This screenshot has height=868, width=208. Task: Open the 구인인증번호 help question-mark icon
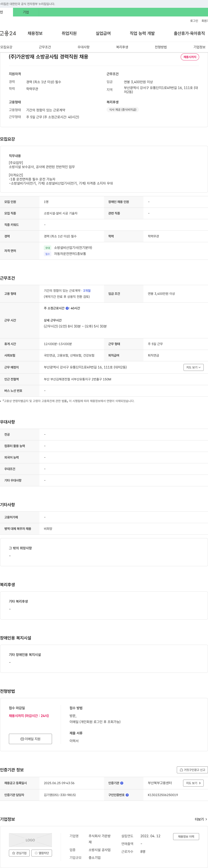point(127,795)
